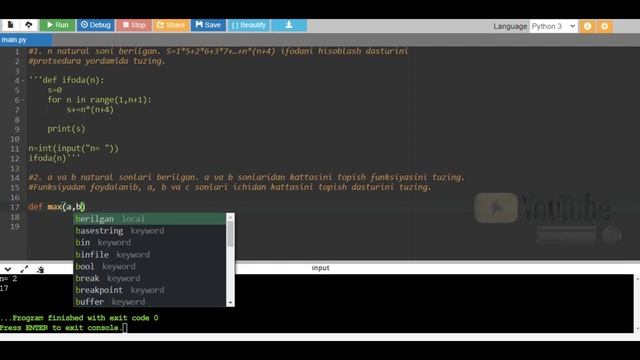Click line number 17 in the gutter
This screenshot has width=640, height=360.
tap(15, 207)
